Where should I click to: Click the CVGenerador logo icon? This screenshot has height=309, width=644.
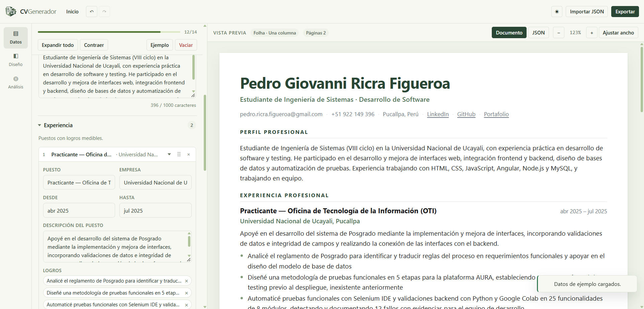11,11
